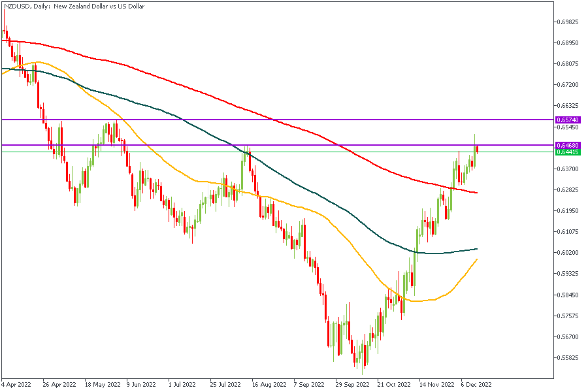Click the 6 Dec 2022 date label
Screen dimensions: 588x392
(476, 385)
